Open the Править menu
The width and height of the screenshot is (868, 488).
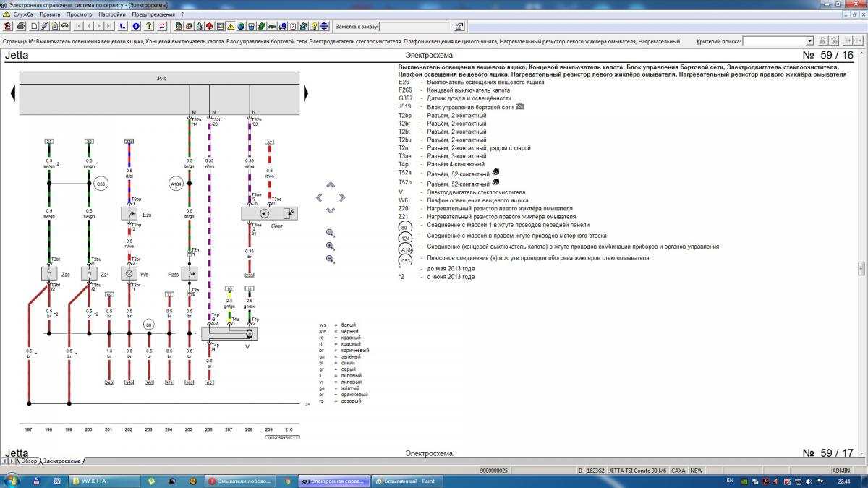(x=50, y=14)
